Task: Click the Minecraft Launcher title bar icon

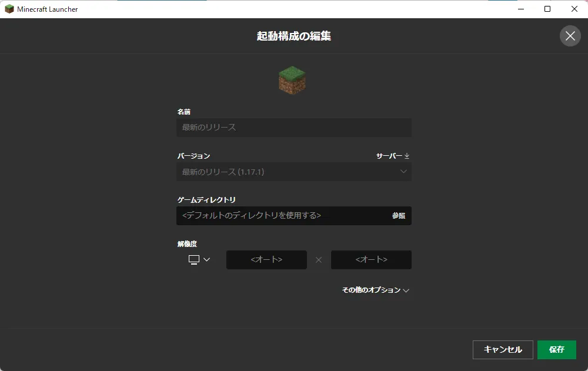Action: tap(9, 9)
